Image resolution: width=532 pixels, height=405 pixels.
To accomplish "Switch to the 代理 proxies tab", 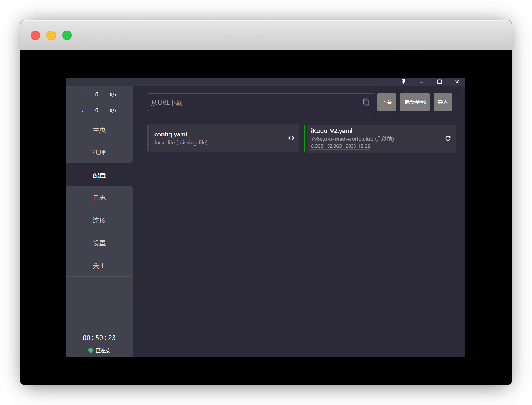I will point(99,152).
